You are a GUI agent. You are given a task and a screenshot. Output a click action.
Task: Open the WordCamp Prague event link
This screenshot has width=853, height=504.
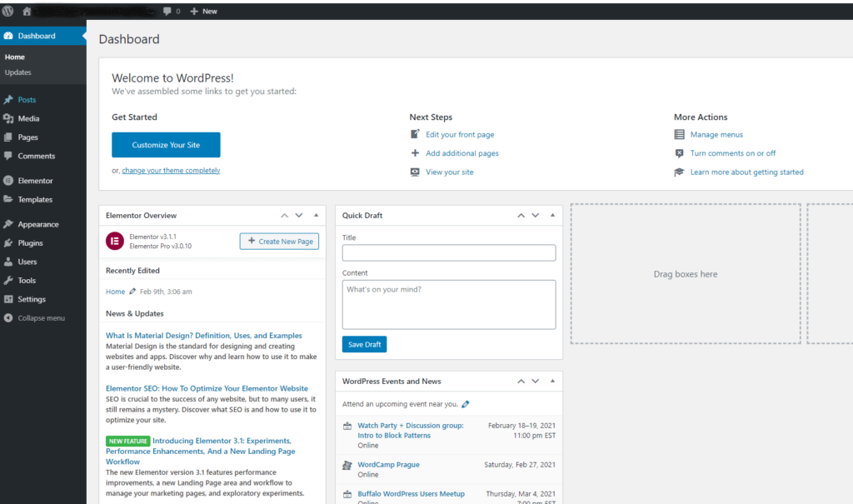[388, 465]
